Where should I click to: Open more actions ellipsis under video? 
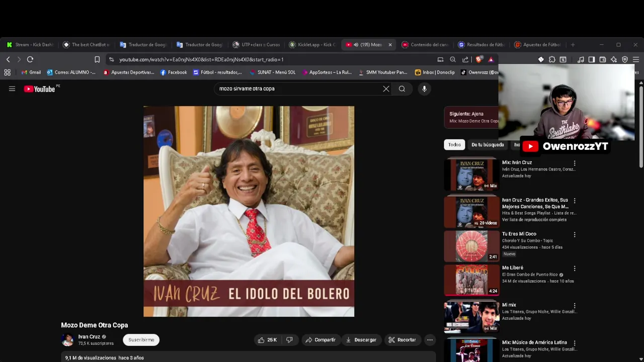pyautogui.click(x=430, y=340)
